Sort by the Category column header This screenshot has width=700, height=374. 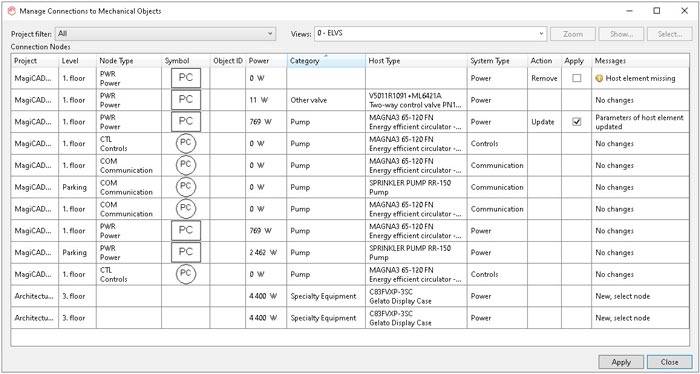(x=326, y=61)
